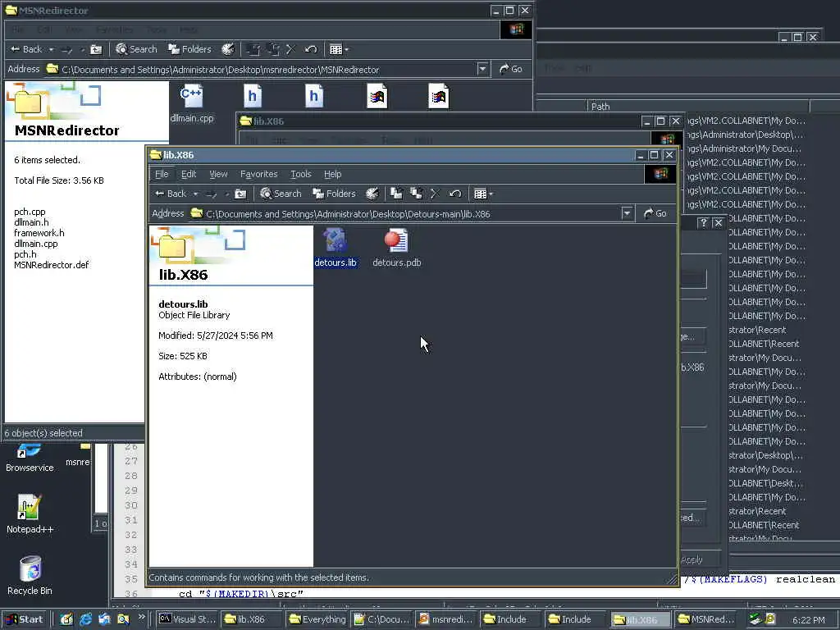Switch to C:\Docu... Notepad++ taskbar button
The width and height of the screenshot is (840, 630).
click(x=382, y=619)
